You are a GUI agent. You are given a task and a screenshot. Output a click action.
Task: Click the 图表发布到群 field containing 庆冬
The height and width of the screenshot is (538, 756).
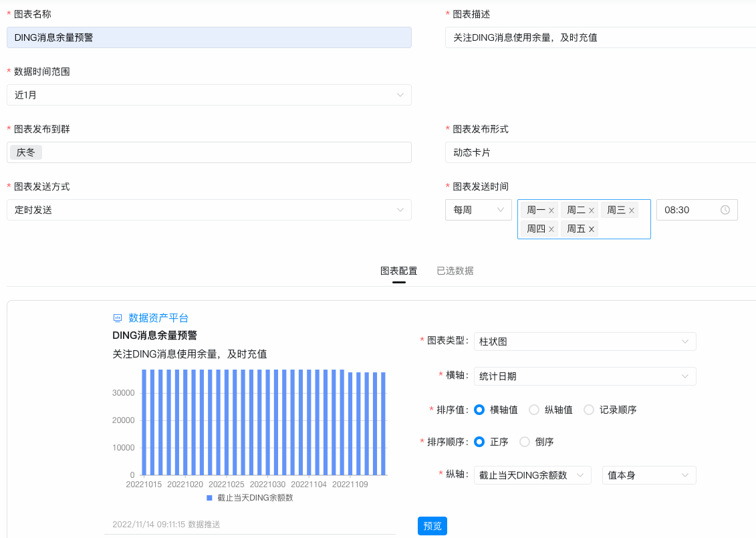pyautogui.click(x=209, y=153)
